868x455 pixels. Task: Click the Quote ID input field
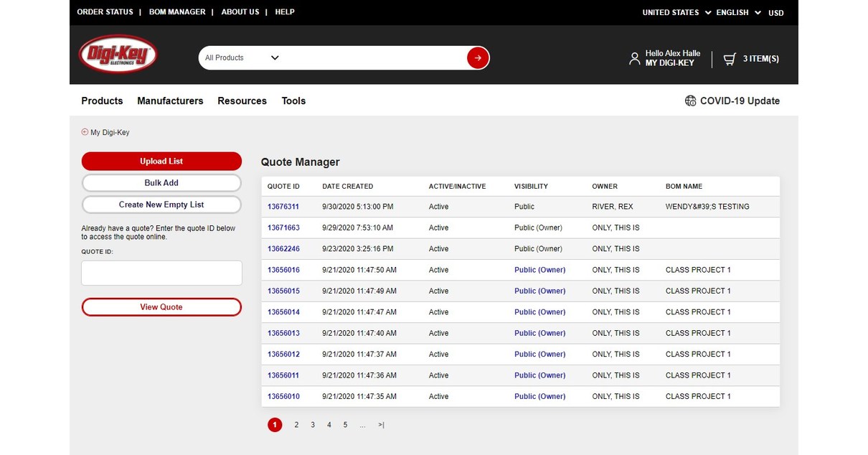click(x=161, y=273)
